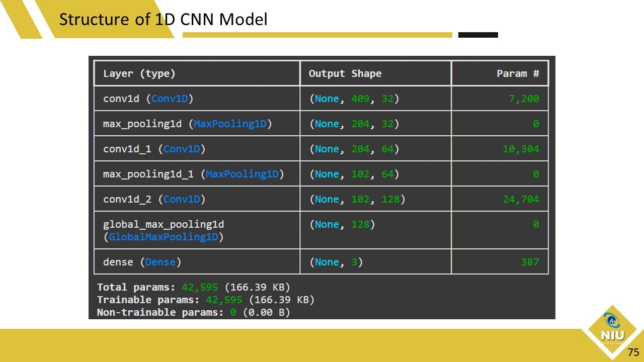Click the slide number 75
644x362 pixels.
tap(633, 352)
